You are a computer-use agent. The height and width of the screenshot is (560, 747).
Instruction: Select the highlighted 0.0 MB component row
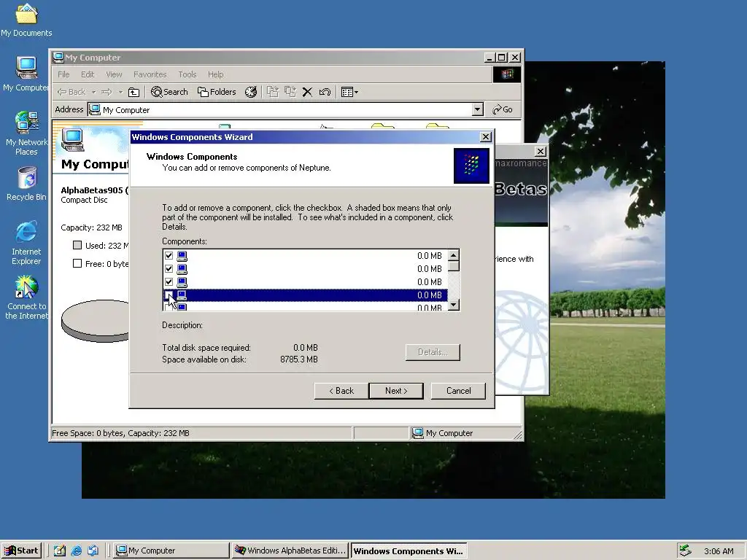tap(306, 295)
